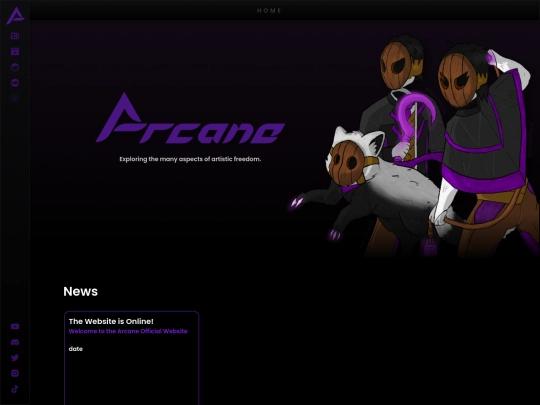Open 'The Website is Online!' news title

pyautogui.click(x=111, y=321)
